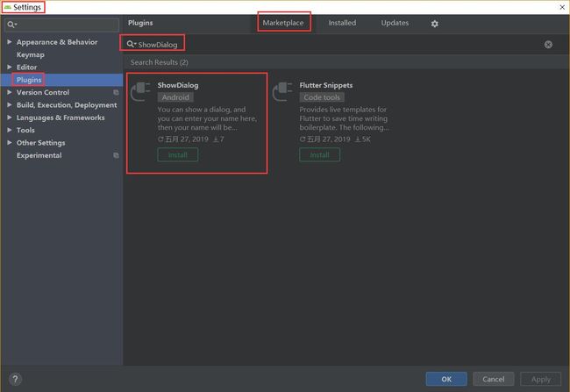Screen dimensions: 570x392
Task: Click Android studio icon in title bar
Action: point(7,7)
